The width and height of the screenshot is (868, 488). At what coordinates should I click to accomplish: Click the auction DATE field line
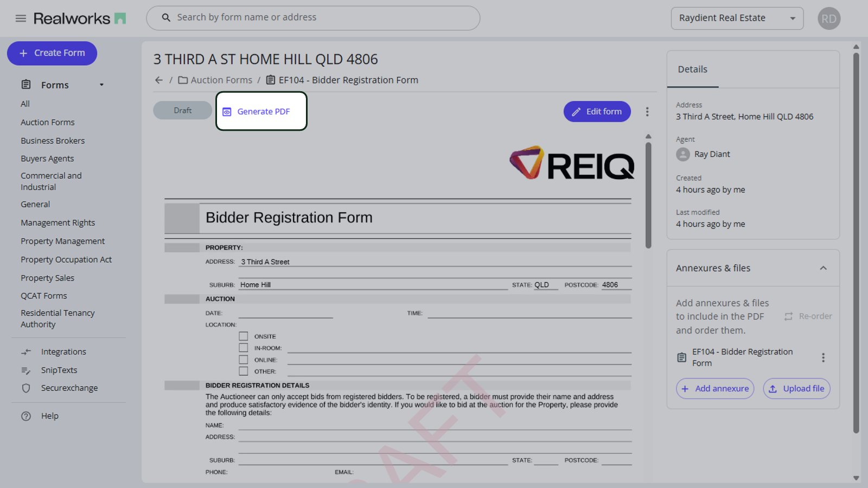(286, 313)
